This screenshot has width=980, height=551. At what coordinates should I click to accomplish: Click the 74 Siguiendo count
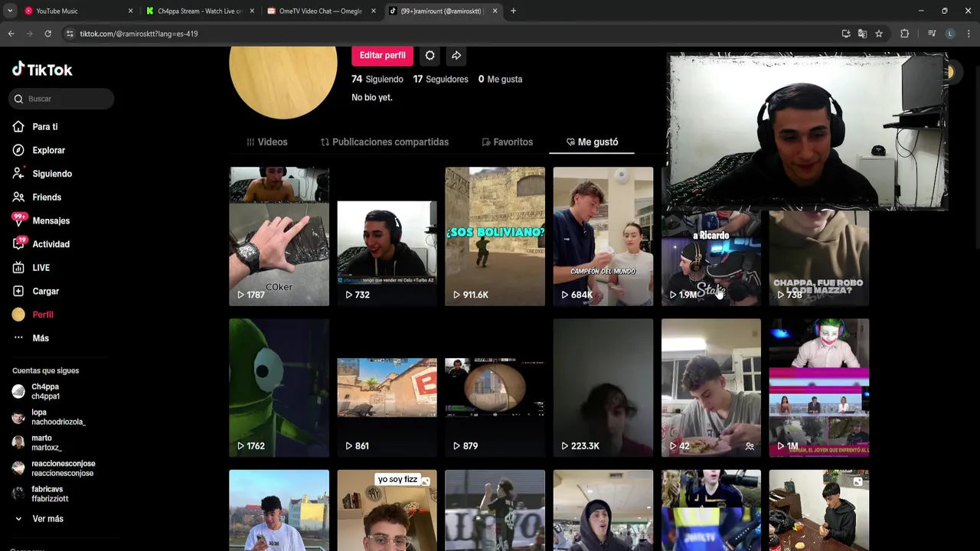[377, 79]
